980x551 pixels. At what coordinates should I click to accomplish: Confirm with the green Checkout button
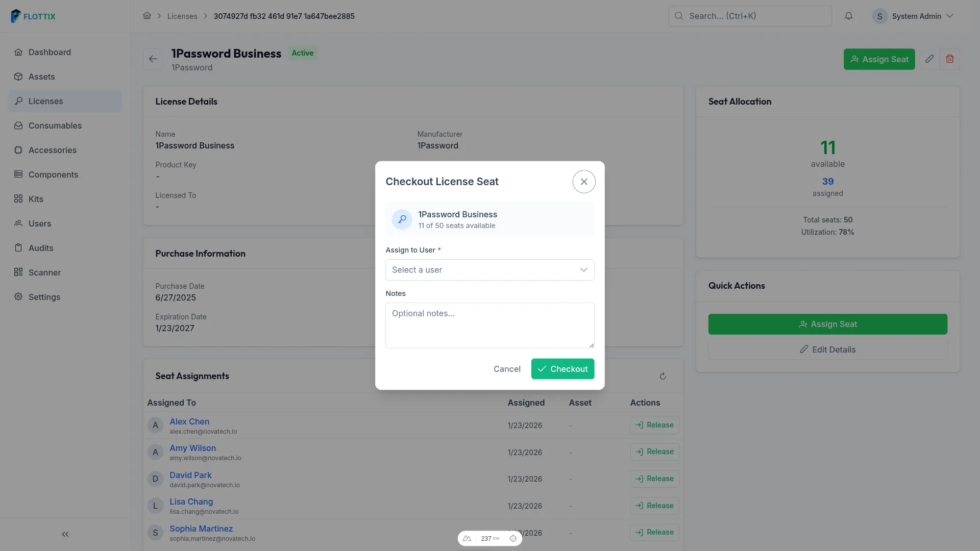tap(562, 369)
